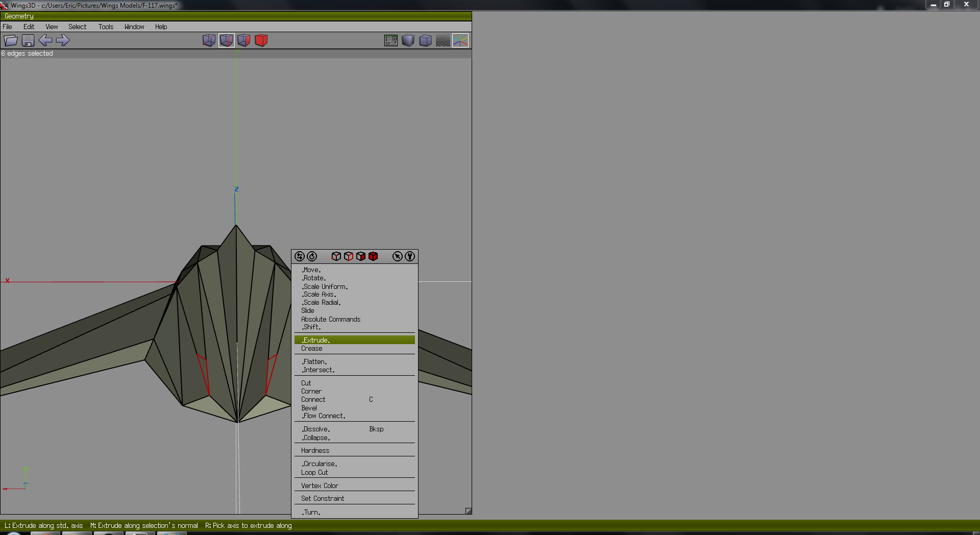Choose Shift from the context menu
This screenshot has width=980, height=535.
click(355, 327)
